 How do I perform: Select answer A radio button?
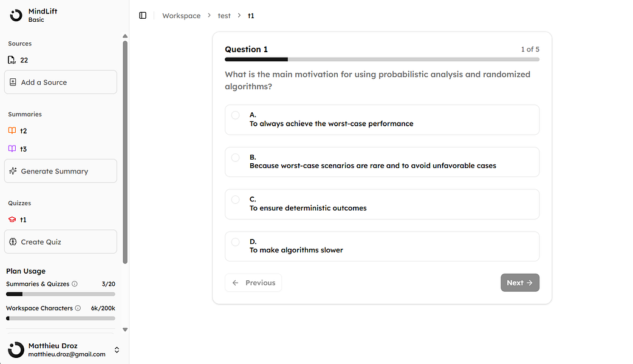coord(236,115)
